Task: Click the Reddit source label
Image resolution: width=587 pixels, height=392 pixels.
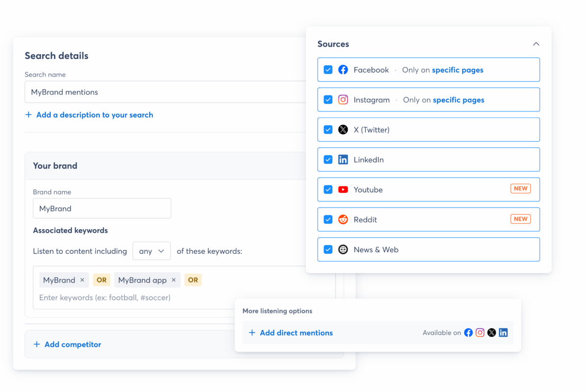Action: click(x=365, y=219)
